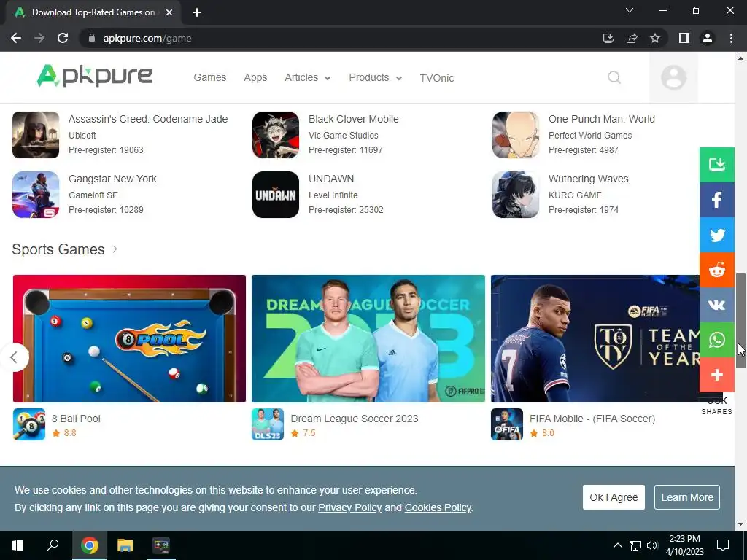The width and height of the screenshot is (747, 560).
Task: Click the APKPure logo
Action: click(95, 76)
